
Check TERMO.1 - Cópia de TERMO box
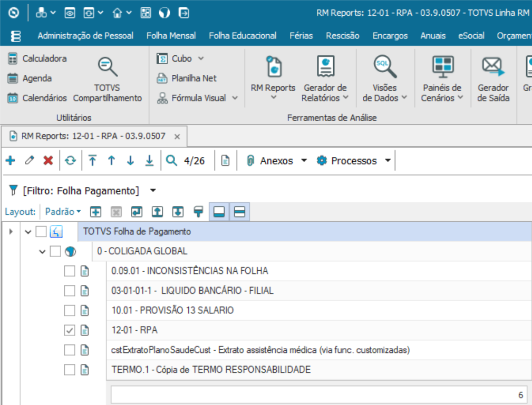click(70, 369)
